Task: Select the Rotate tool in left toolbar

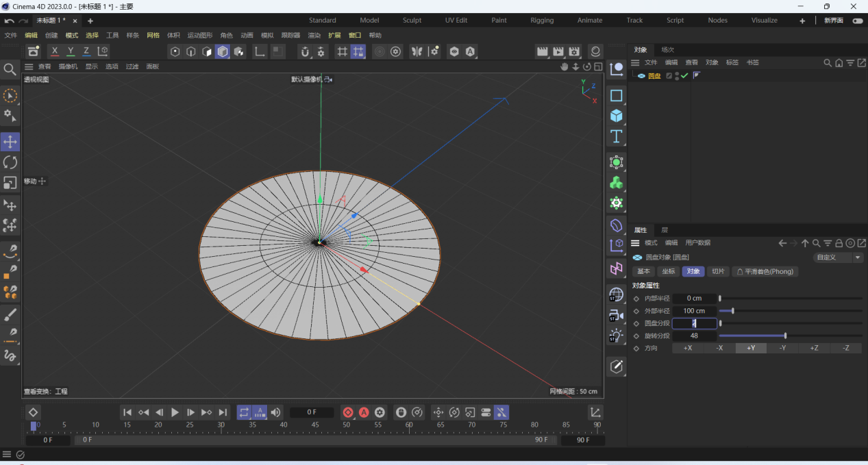Action: [10, 162]
